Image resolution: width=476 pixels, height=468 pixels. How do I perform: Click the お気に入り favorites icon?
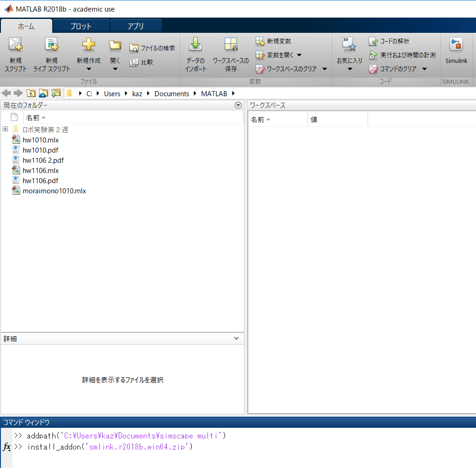click(x=349, y=44)
